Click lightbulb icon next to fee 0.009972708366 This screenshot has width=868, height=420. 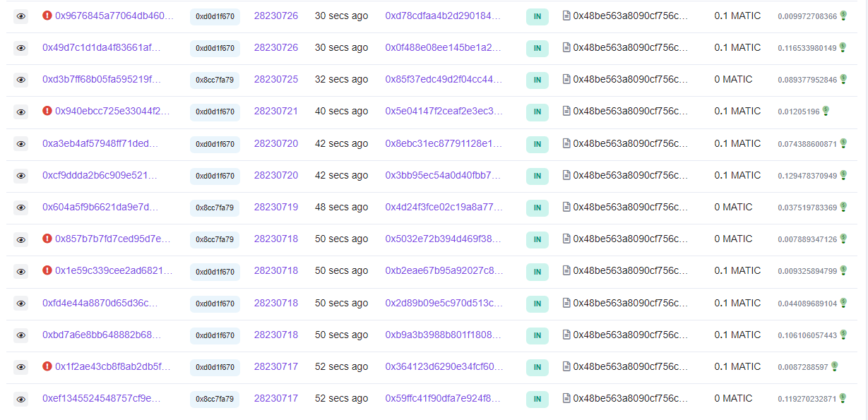pyautogui.click(x=843, y=16)
